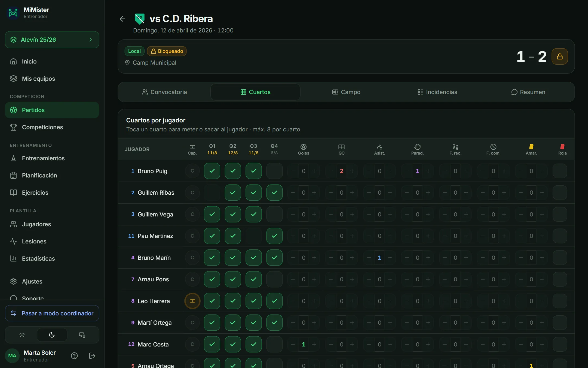The height and width of the screenshot is (368, 588).
Task: Open Estadísticas section
Action: click(52, 258)
